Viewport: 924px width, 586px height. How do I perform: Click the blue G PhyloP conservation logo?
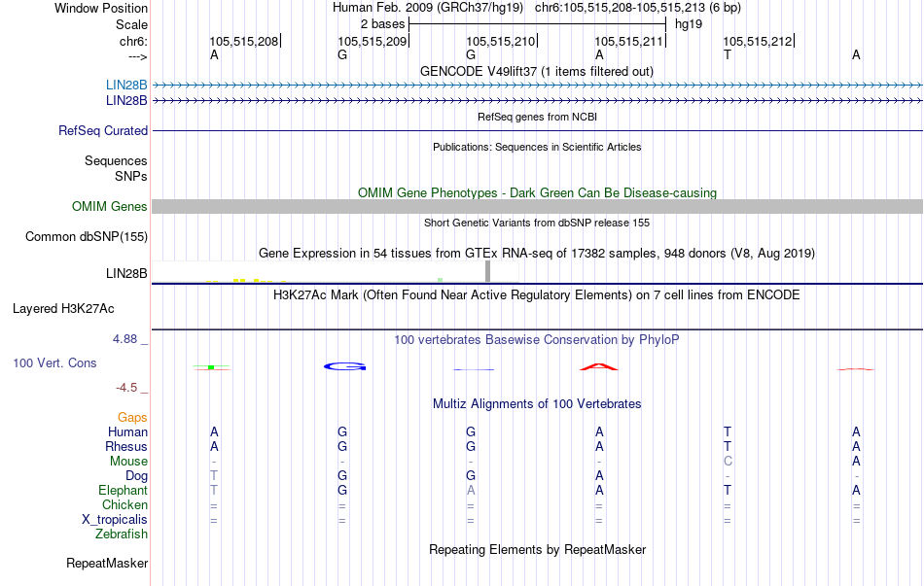tap(344, 366)
